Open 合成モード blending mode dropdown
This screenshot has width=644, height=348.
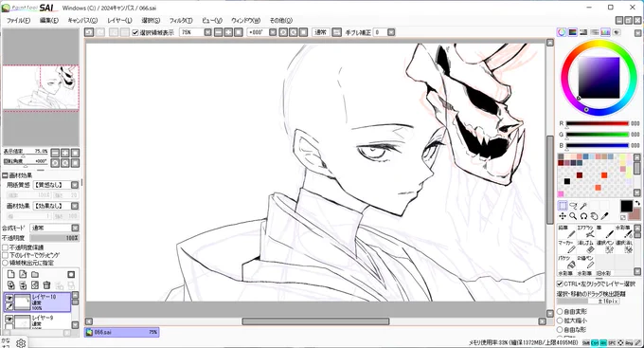(75, 228)
